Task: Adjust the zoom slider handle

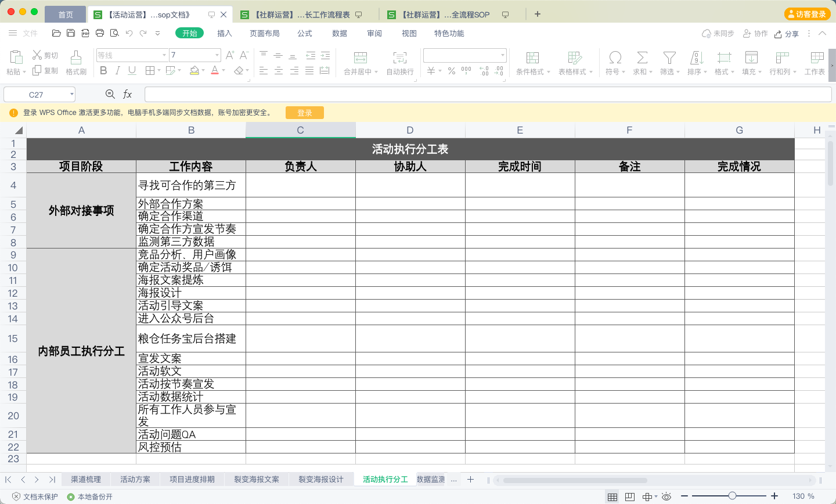Action: click(x=732, y=496)
